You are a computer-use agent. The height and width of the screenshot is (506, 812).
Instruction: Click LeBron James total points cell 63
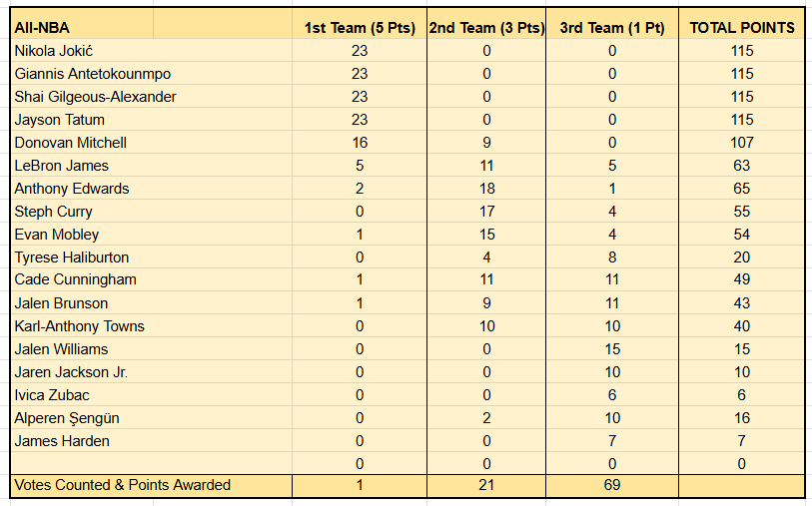click(x=741, y=166)
